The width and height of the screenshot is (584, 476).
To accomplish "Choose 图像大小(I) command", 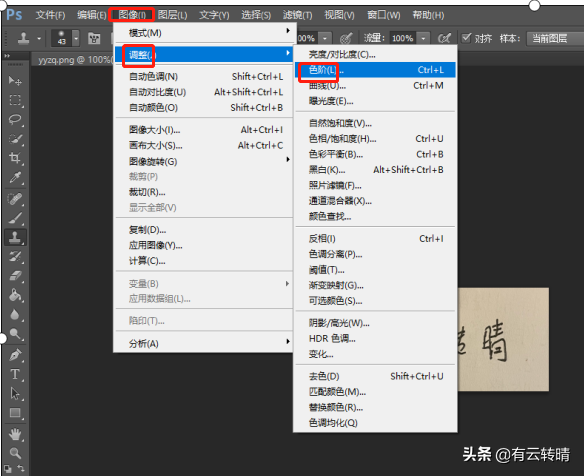I will pyautogui.click(x=204, y=130).
